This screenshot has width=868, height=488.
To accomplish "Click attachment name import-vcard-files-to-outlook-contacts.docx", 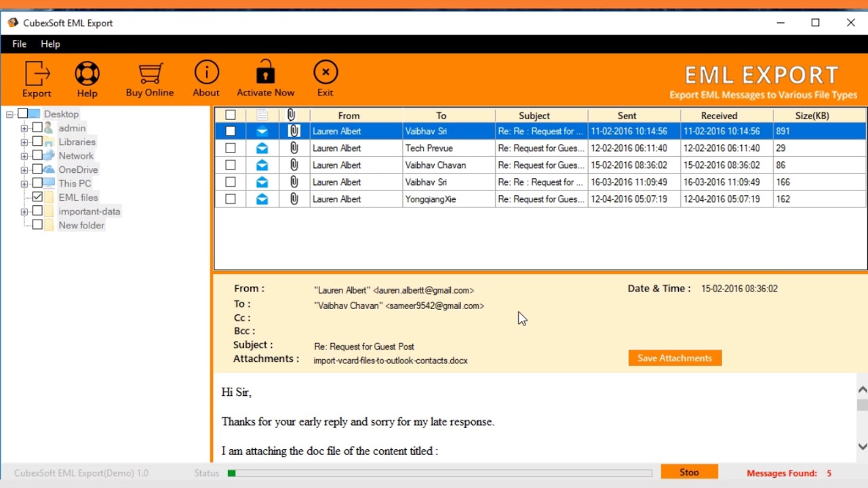I will 391,361.
